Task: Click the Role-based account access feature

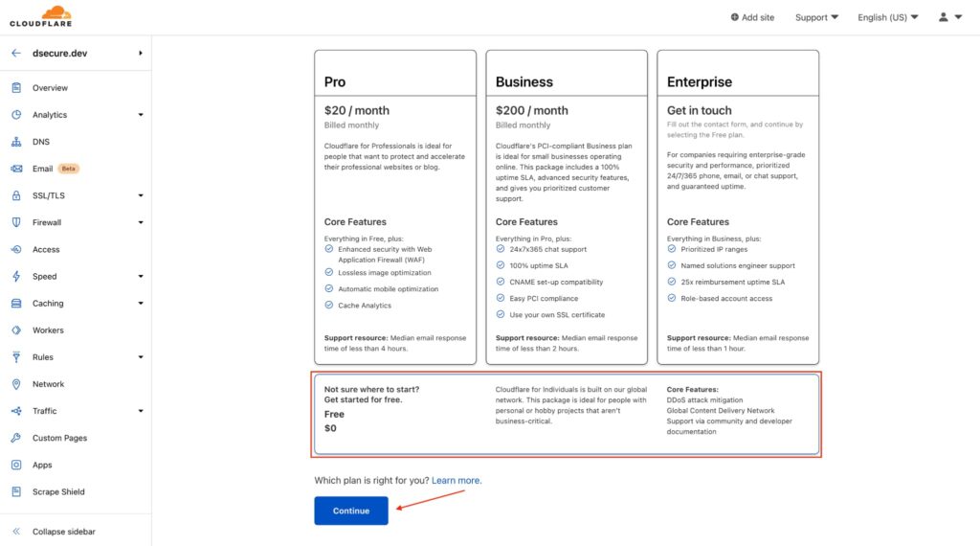Action: click(726, 298)
